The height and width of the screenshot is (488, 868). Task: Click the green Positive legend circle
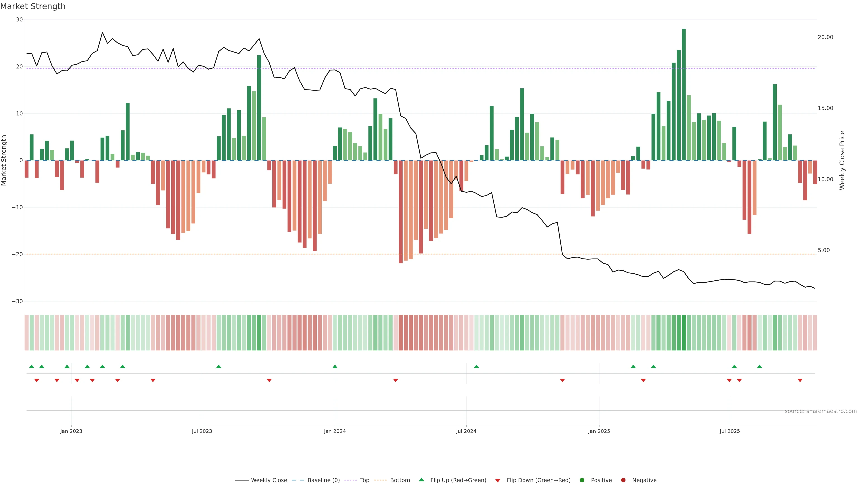(582, 480)
